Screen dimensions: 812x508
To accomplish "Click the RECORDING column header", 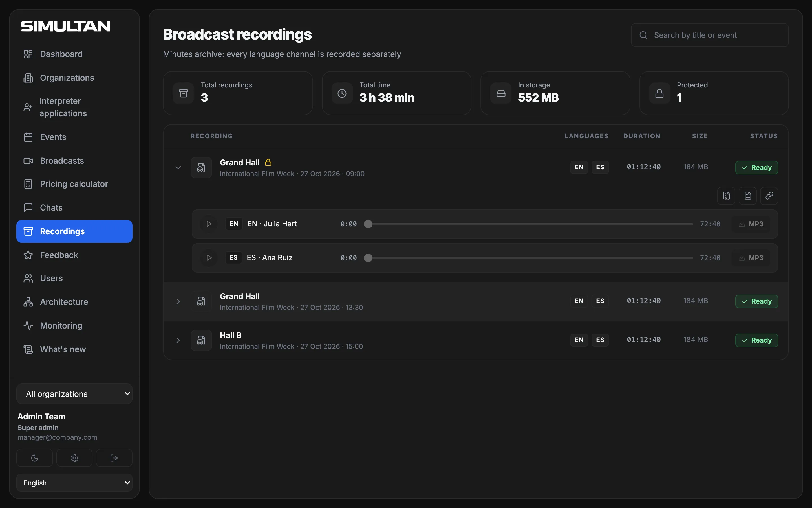I will coord(211,136).
